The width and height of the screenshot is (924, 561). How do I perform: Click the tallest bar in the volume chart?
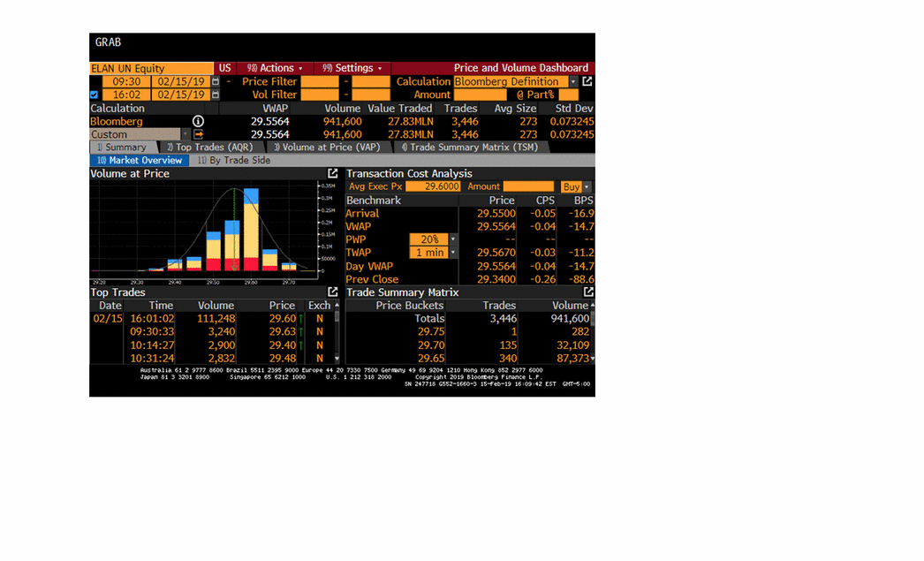251,230
